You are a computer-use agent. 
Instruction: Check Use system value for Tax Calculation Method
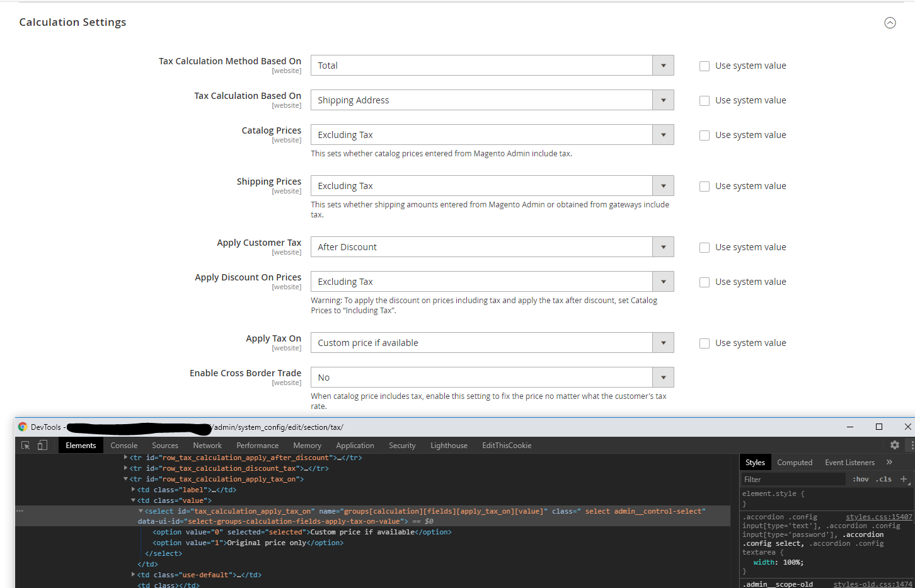point(705,66)
